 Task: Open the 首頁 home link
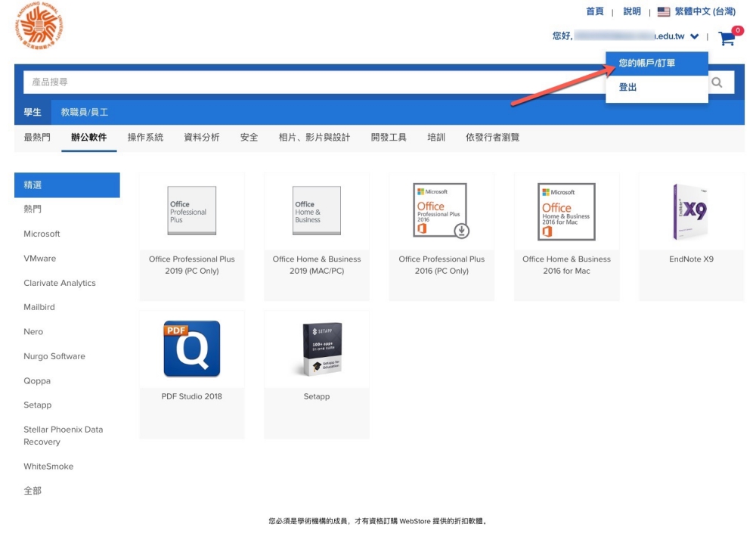[594, 11]
